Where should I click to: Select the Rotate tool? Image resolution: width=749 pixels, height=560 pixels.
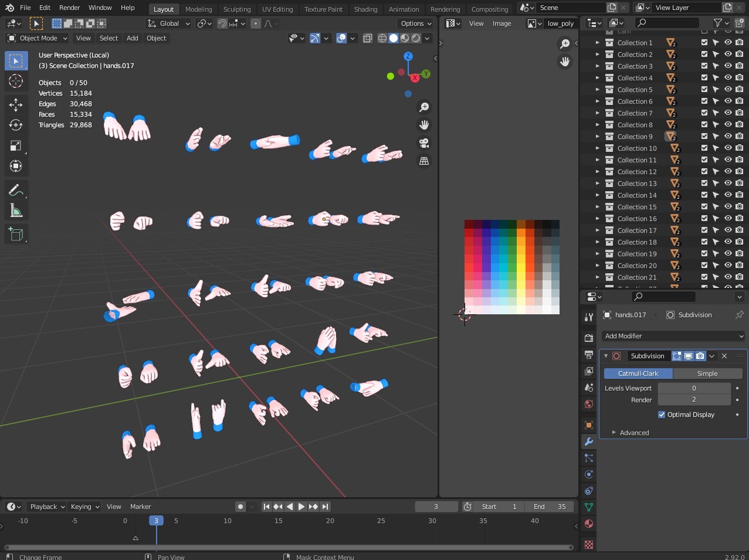click(x=16, y=124)
